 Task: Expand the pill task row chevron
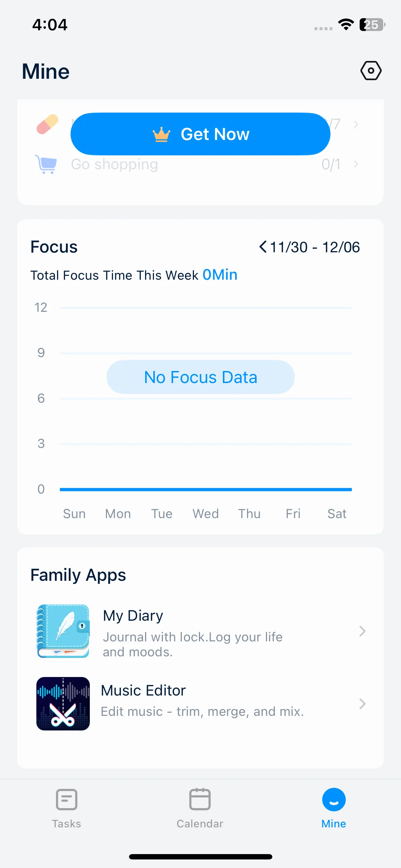click(x=356, y=124)
